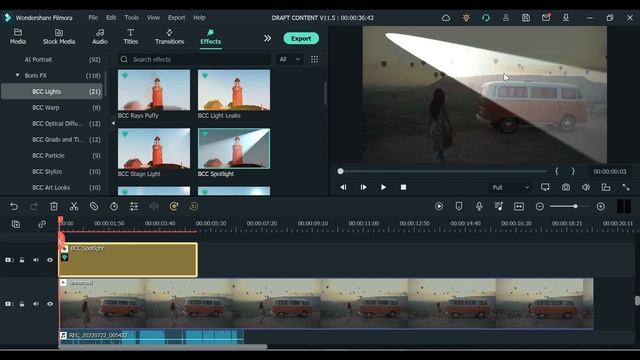Click the timeline zoom slider handle
The height and width of the screenshot is (360, 640).
[575, 207]
